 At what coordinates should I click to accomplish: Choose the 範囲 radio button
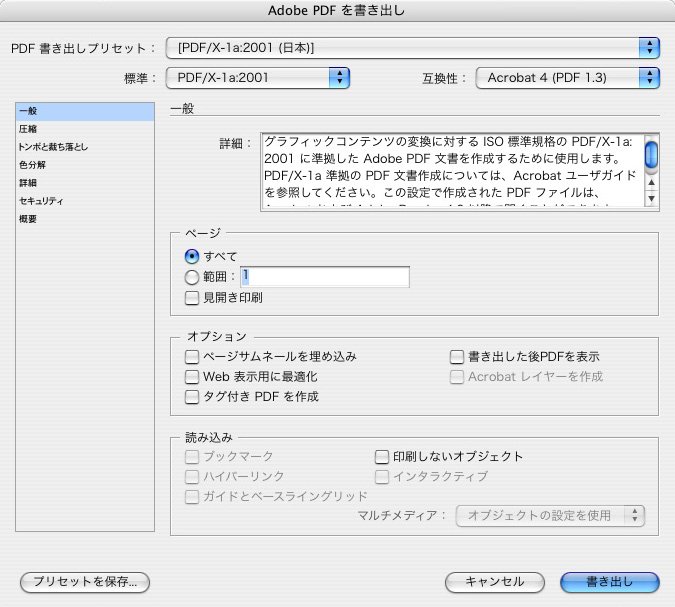(192, 277)
